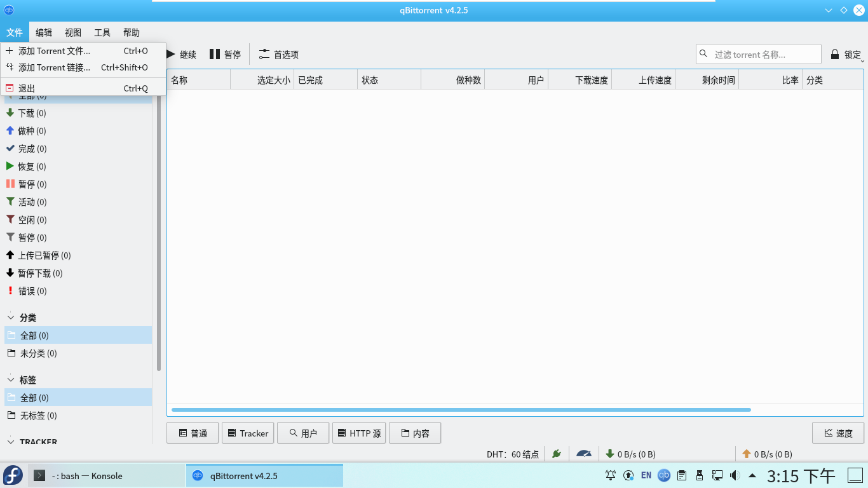Open the Fedora application launcher
Image resolution: width=868 pixels, height=488 pixels.
pos(13,475)
